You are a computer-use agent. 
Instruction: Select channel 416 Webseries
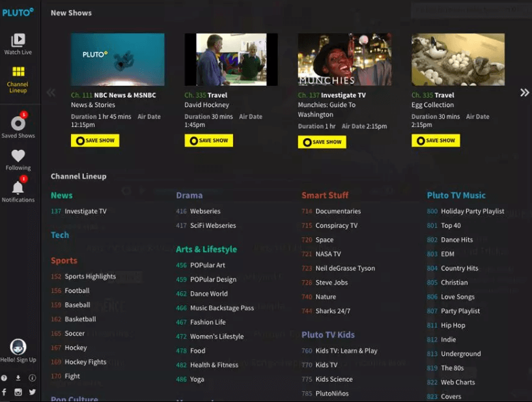coord(199,211)
